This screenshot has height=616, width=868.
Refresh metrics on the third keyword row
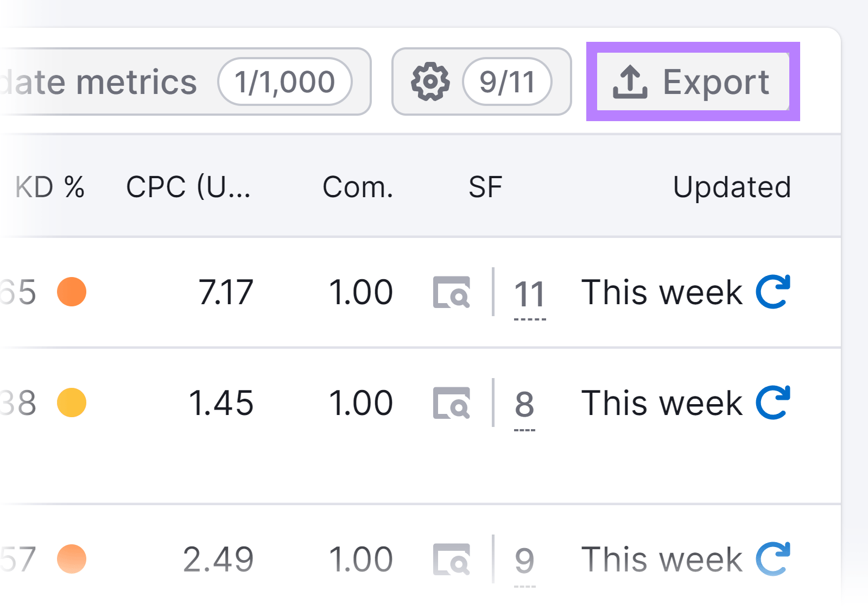[x=773, y=558]
